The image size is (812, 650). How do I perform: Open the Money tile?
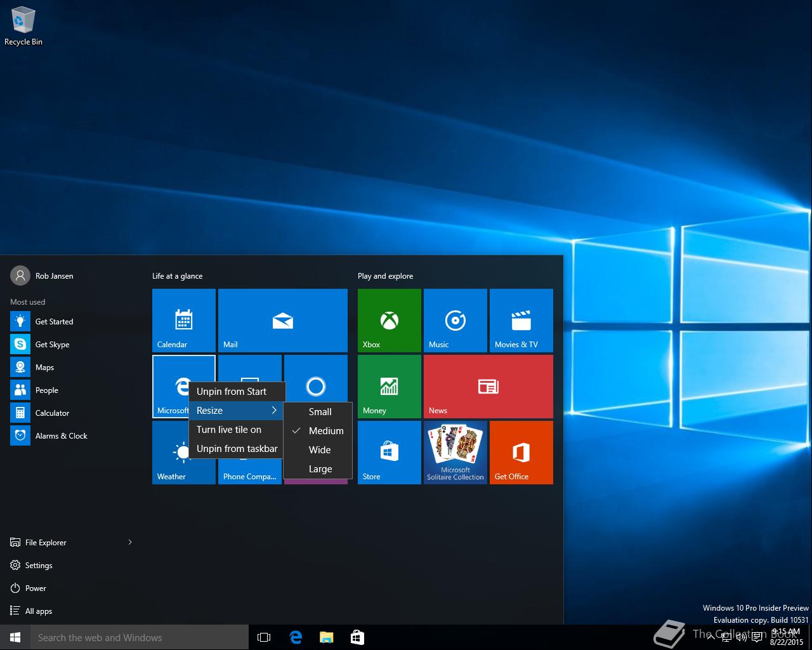[x=390, y=387]
